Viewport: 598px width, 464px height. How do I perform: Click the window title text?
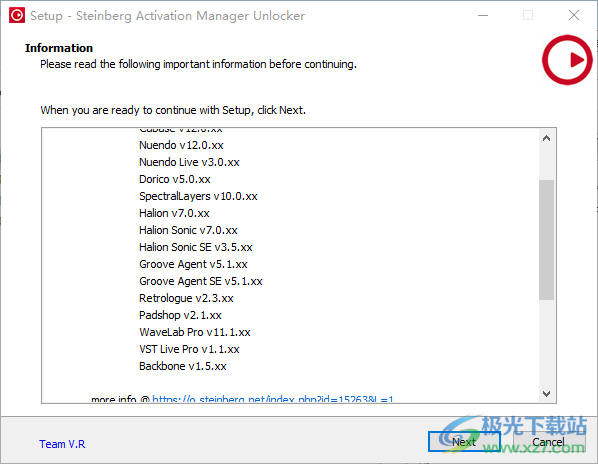tap(167, 16)
